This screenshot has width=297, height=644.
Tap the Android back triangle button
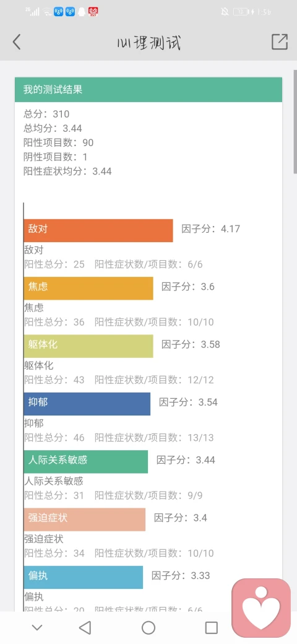[85, 627]
